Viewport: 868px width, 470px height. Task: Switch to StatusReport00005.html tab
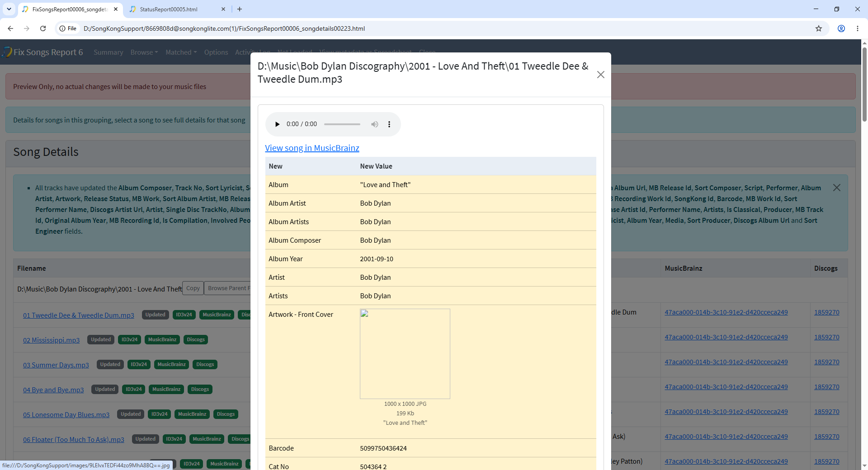click(x=169, y=9)
